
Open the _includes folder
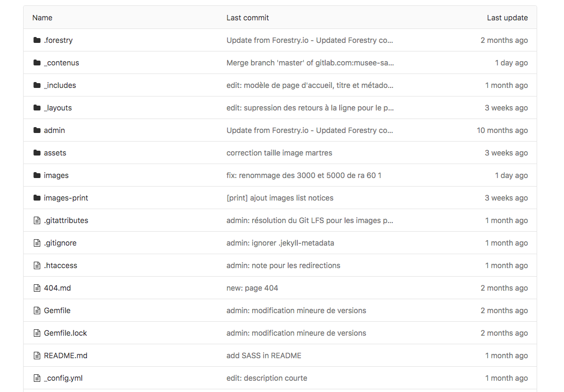pyautogui.click(x=60, y=85)
